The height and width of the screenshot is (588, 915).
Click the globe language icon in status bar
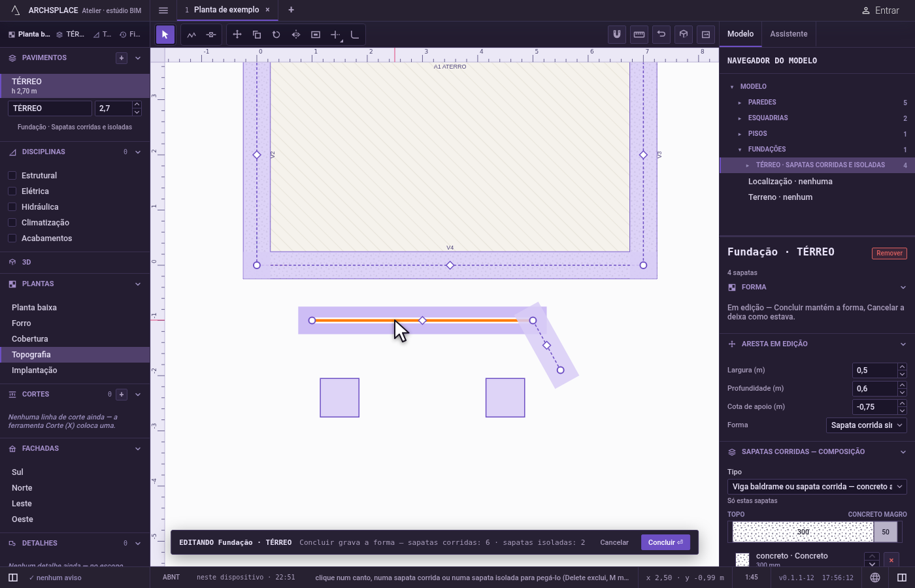tap(875, 578)
